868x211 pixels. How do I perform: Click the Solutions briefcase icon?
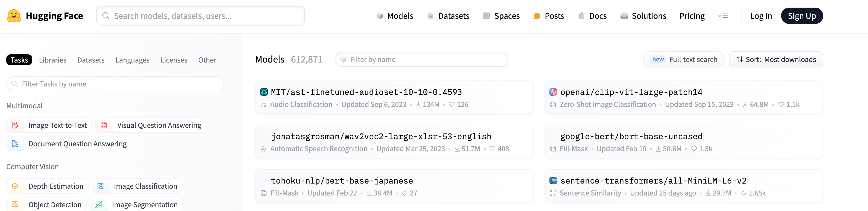pos(624,16)
